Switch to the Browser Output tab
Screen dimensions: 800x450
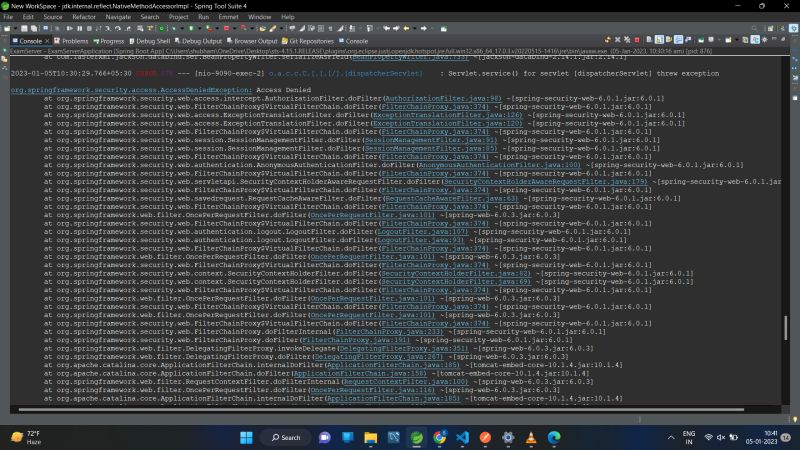tap(252, 41)
